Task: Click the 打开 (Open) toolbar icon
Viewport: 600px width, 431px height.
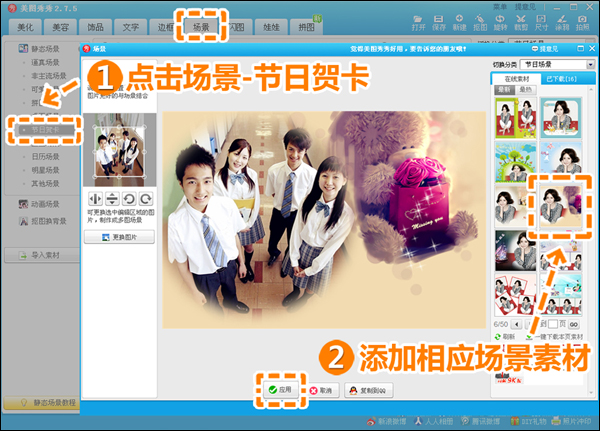Action: point(418,23)
